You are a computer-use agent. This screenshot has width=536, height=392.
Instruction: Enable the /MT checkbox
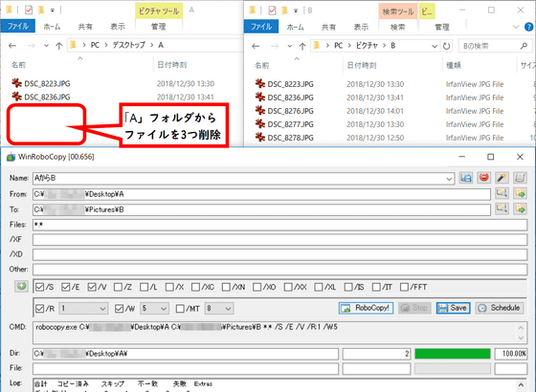(180, 309)
